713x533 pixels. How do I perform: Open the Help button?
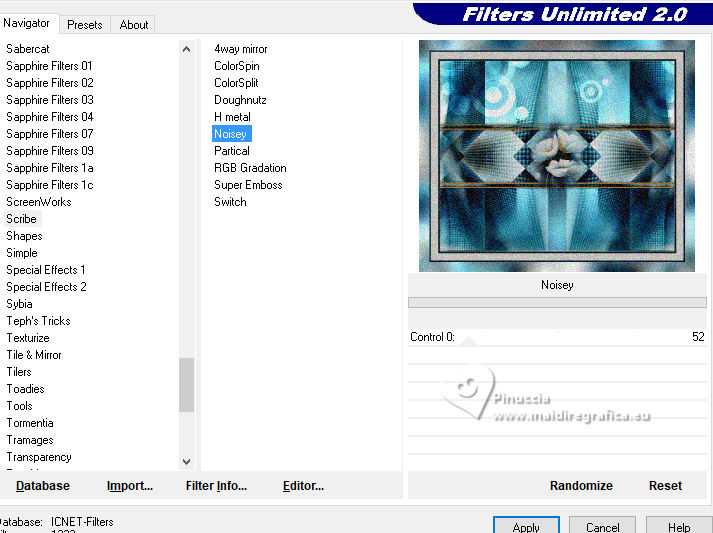[679, 526]
